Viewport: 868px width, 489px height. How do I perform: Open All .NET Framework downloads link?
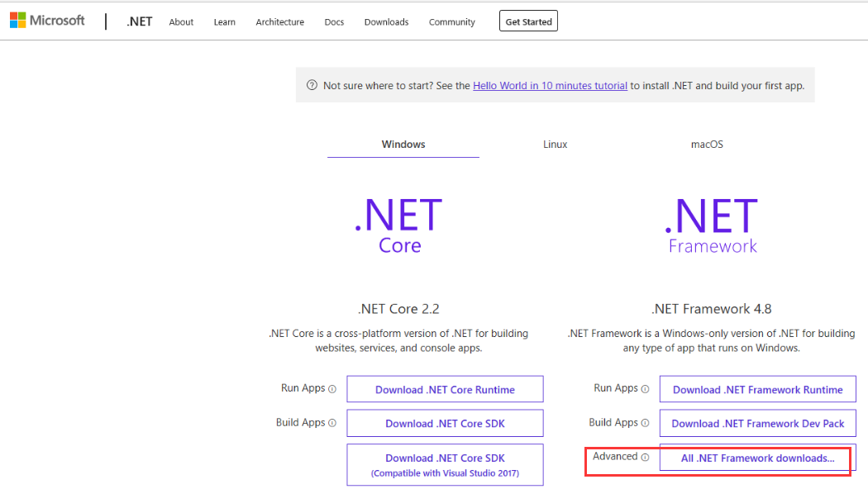(758, 458)
